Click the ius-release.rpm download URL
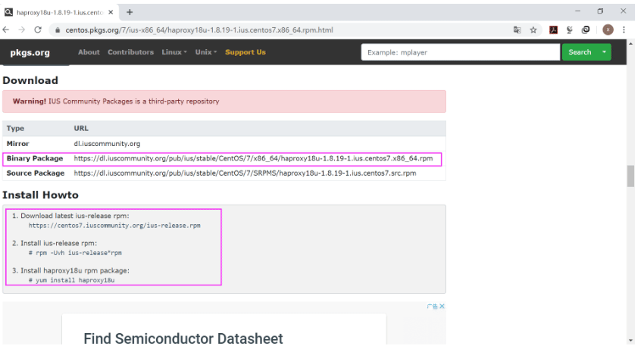Viewport: 644px width, 349px height. [x=114, y=226]
